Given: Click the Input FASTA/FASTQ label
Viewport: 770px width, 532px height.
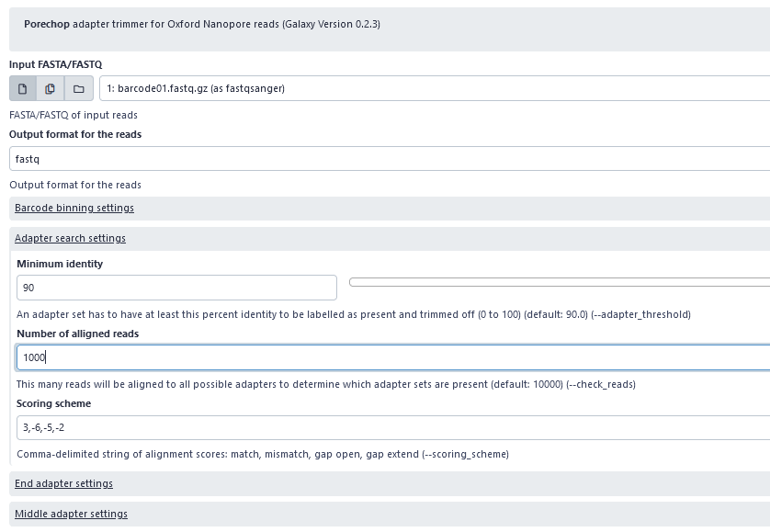Looking at the screenshot, I should pyautogui.click(x=55, y=64).
